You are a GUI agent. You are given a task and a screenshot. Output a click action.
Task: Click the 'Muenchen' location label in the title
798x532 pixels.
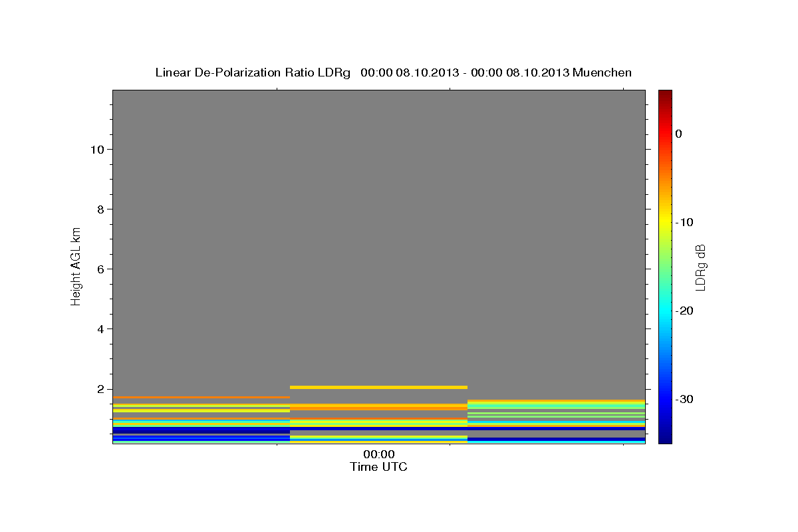pos(602,72)
